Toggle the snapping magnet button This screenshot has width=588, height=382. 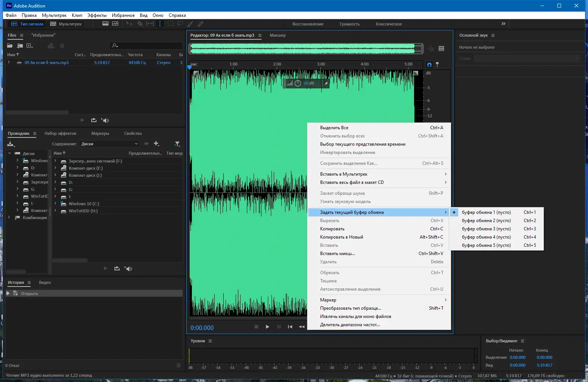[429, 64]
